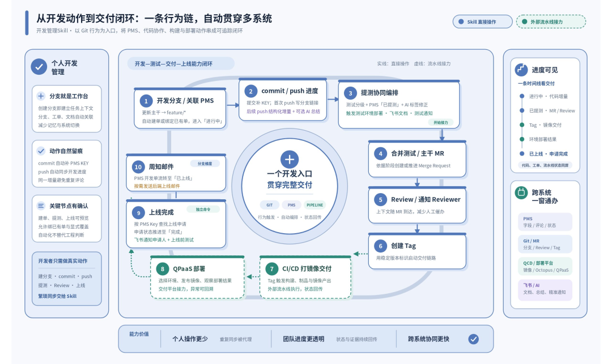Viewport: 612px width, 364px height.
Task: Click the commit / push 进度 title
Action: (290, 91)
